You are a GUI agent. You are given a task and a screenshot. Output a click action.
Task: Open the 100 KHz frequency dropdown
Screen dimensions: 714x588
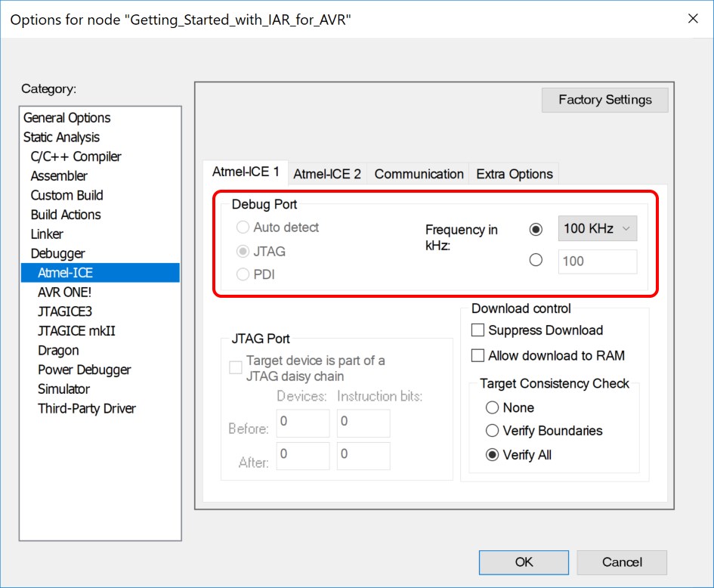[597, 228]
